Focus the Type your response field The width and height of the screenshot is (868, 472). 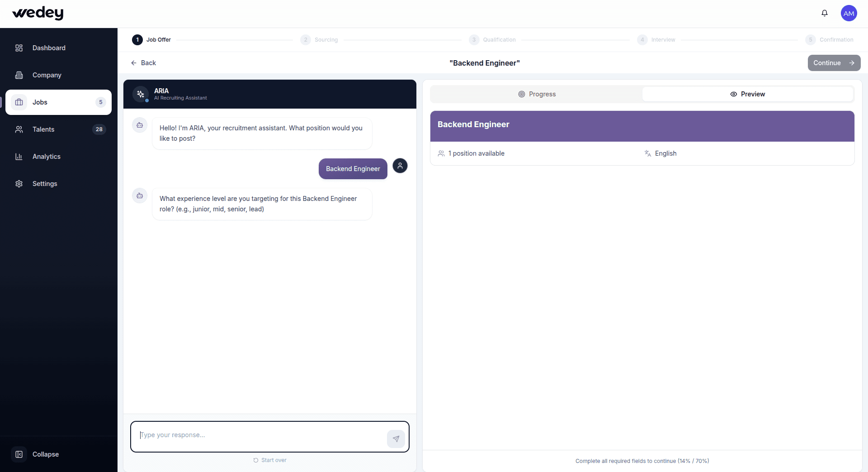pos(260,435)
